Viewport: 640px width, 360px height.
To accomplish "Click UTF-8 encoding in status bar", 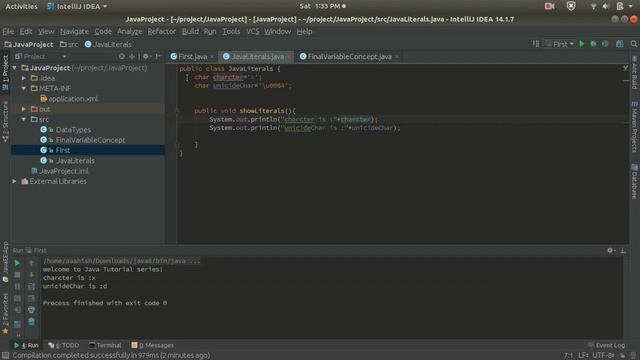I will pyautogui.click(x=603, y=356).
